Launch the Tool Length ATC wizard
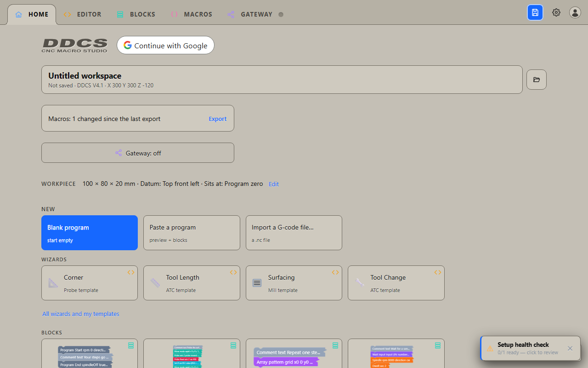This screenshot has height=368, width=588. (x=192, y=283)
